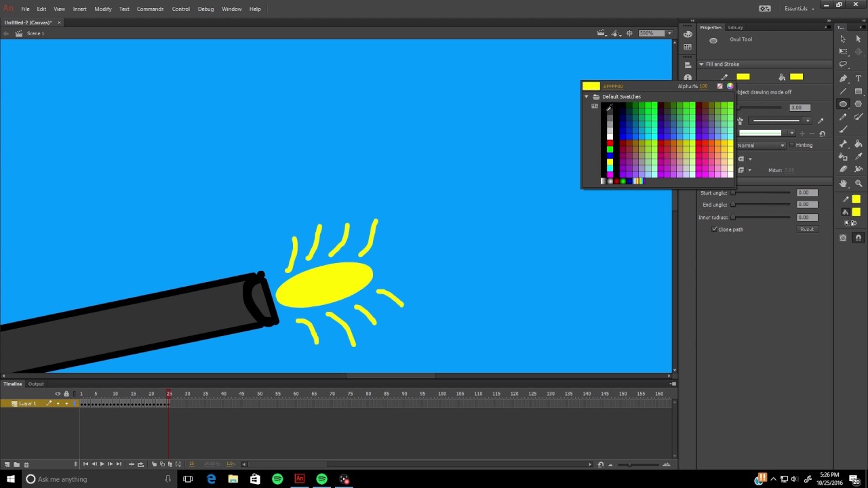Viewport: 868px width, 488px height.
Task: Toggle lock for all layers
Action: point(66,394)
